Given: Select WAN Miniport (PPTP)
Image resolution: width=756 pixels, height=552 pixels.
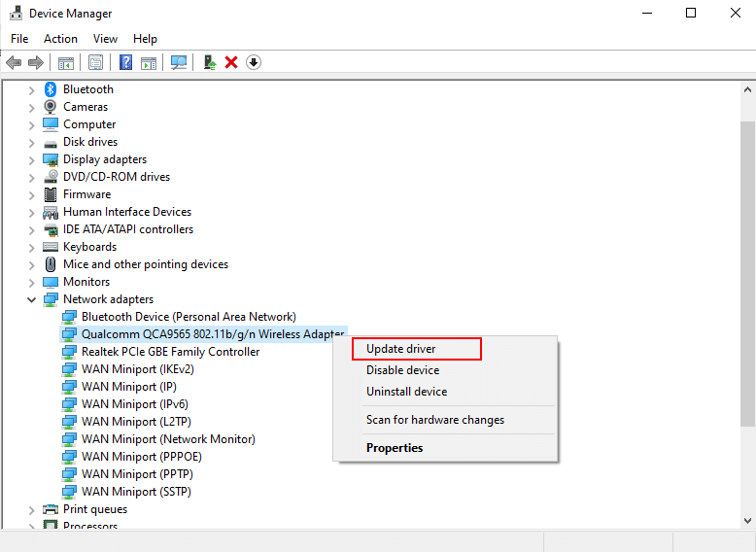Looking at the screenshot, I should (137, 474).
